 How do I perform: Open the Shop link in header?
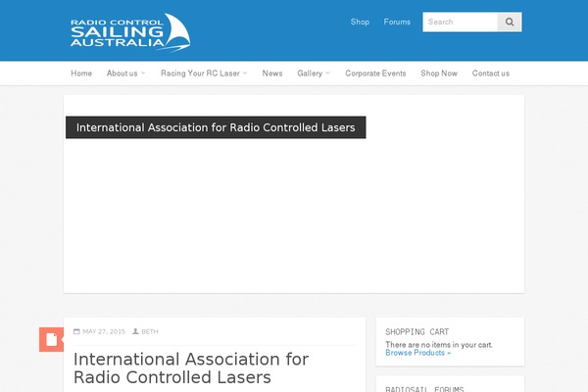click(x=360, y=22)
